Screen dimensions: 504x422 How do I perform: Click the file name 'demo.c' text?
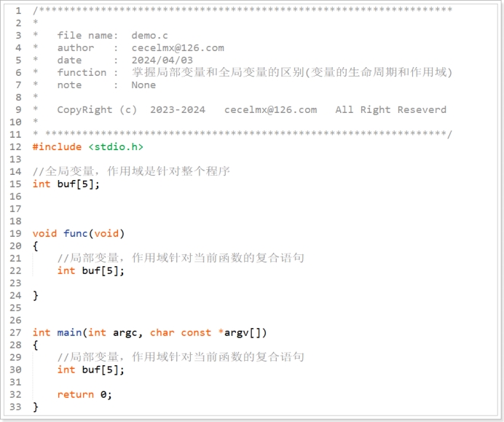149,36
